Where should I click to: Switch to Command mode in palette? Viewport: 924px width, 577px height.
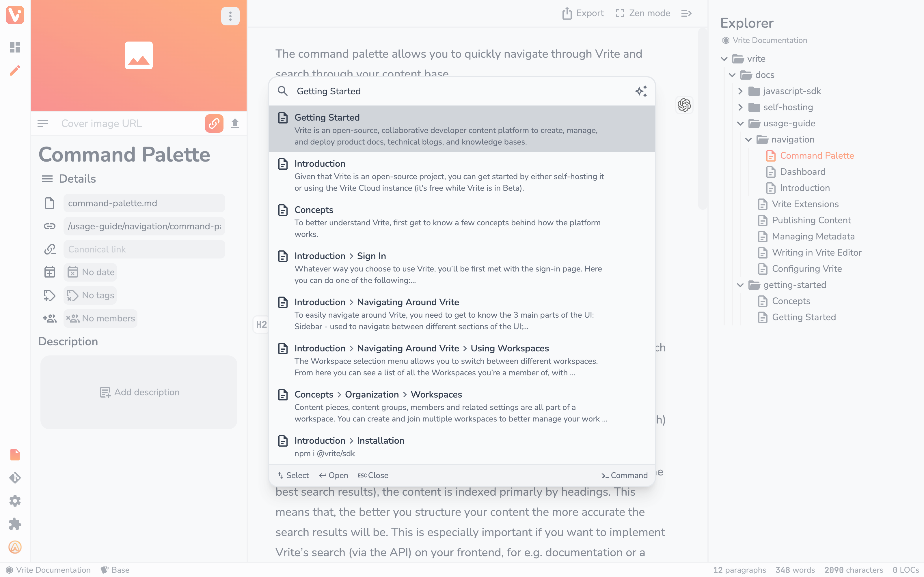pyautogui.click(x=625, y=475)
